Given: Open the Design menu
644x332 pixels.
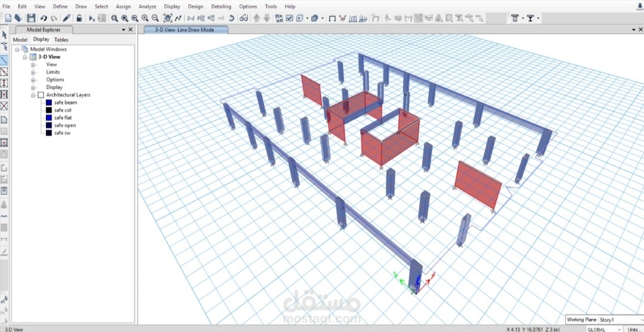Looking at the screenshot, I should (x=195, y=7).
